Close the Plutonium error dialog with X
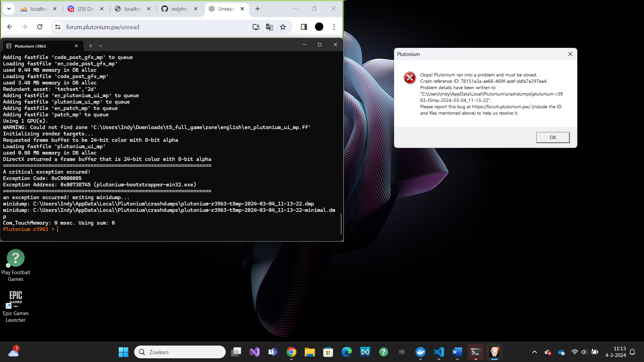The width and height of the screenshot is (644, 362). pyautogui.click(x=570, y=54)
